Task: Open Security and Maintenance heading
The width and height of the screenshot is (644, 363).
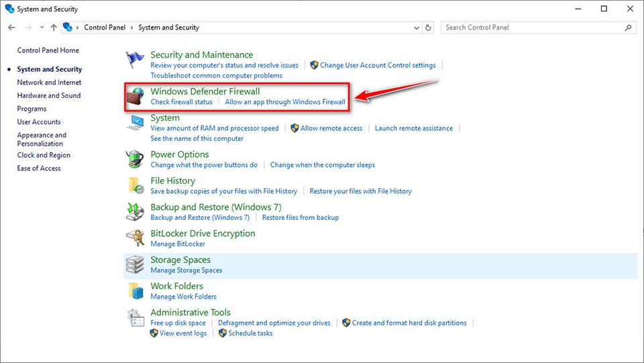Action: 202,54
